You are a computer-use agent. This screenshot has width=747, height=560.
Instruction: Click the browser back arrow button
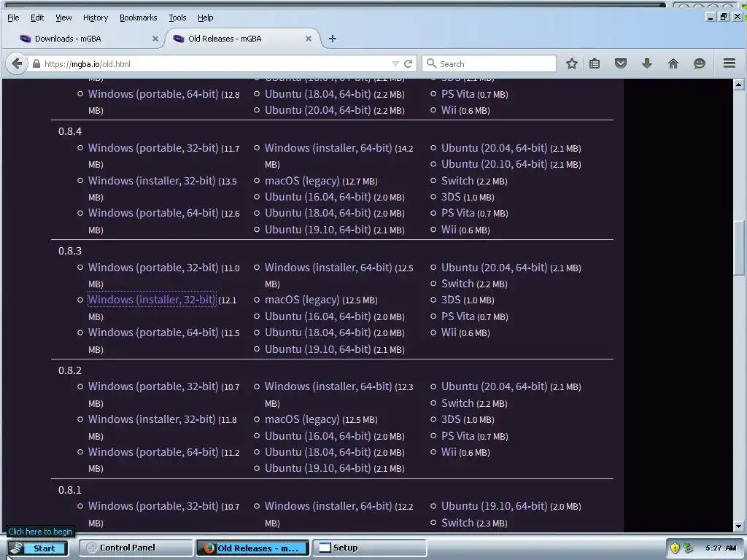(x=17, y=63)
